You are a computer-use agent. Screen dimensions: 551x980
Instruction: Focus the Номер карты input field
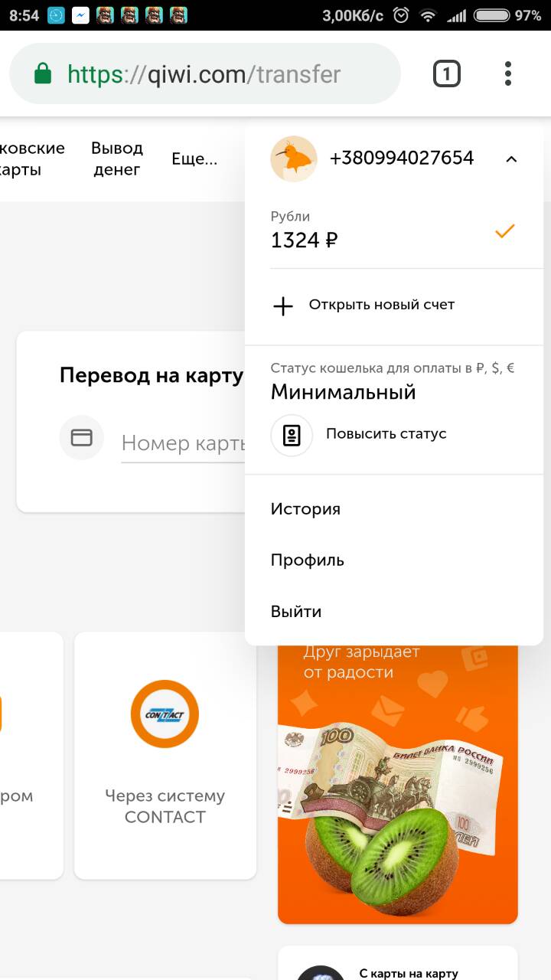[183, 443]
